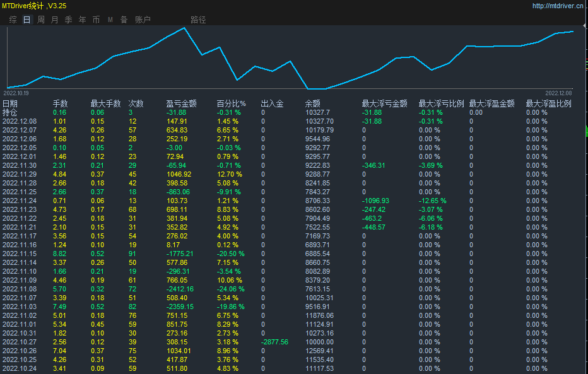Open the 币 currency tab
The height and width of the screenshot is (374, 588).
[x=97, y=20]
